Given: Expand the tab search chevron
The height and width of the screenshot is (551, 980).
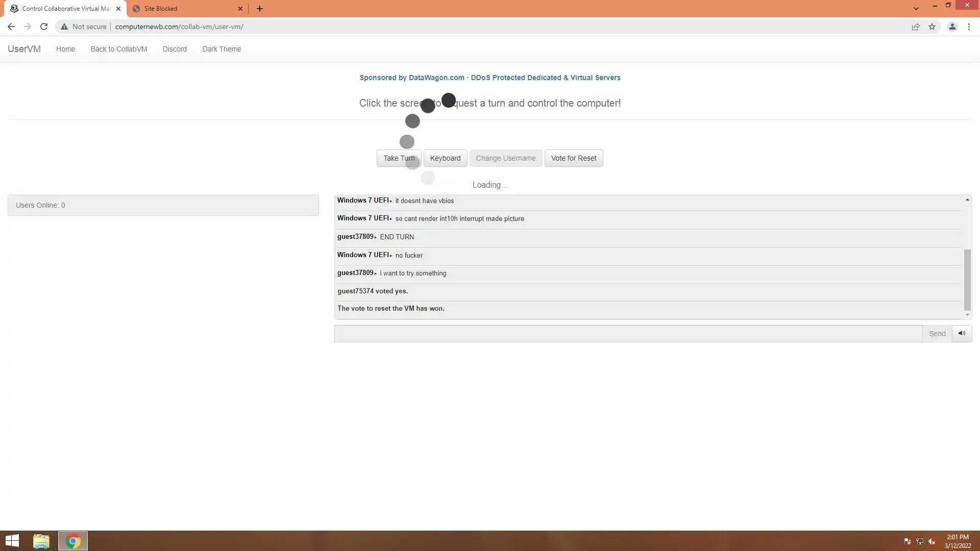Looking at the screenshot, I should (916, 9).
